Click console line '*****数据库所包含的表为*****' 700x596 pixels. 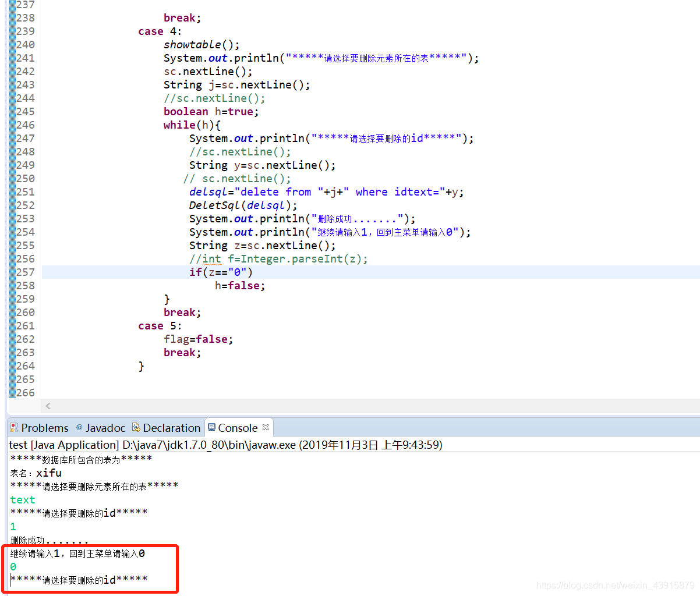[81, 460]
